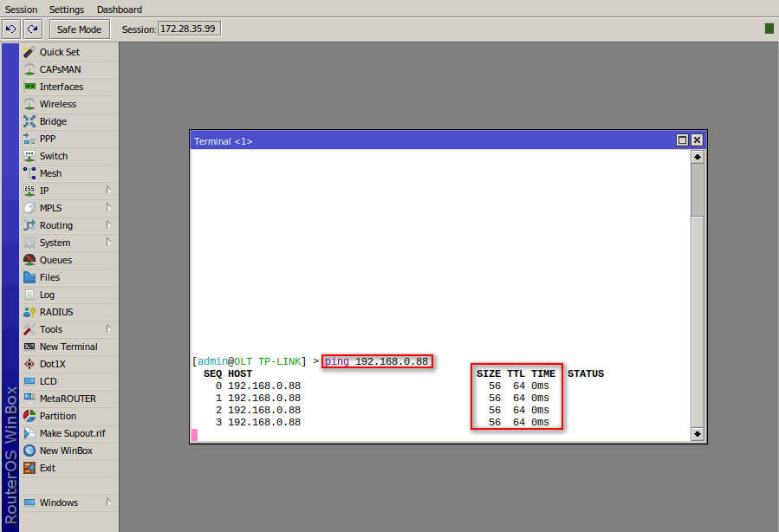Open the Files icon entry
Viewport: 779px width, 532px height.
pyautogui.click(x=29, y=277)
